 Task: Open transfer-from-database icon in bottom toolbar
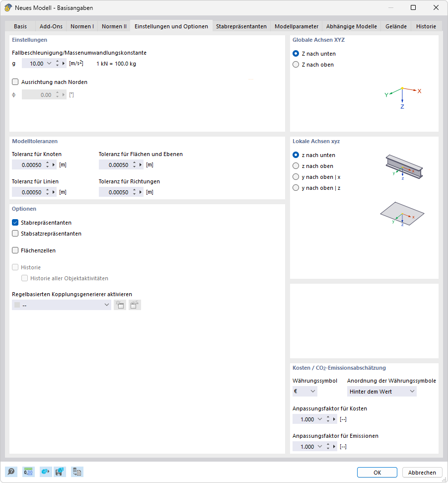77,472
